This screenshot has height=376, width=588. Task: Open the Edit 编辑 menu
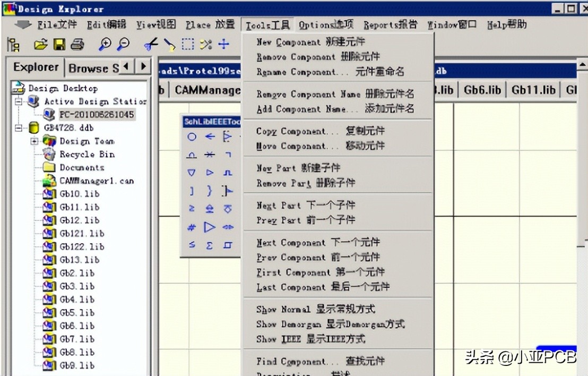(x=107, y=25)
